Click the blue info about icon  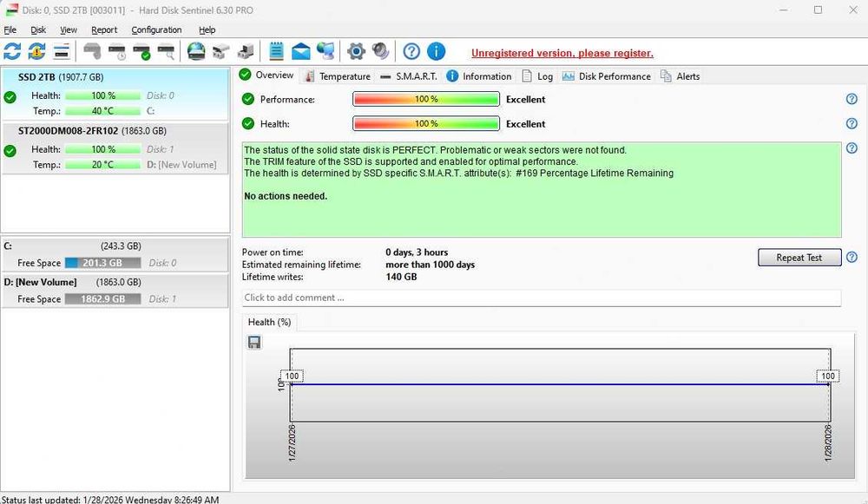click(437, 51)
